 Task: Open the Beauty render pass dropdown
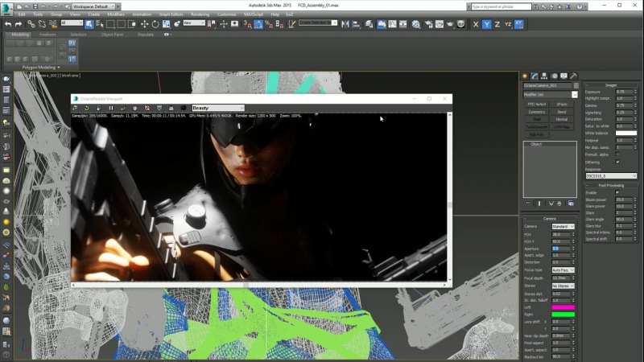point(218,108)
